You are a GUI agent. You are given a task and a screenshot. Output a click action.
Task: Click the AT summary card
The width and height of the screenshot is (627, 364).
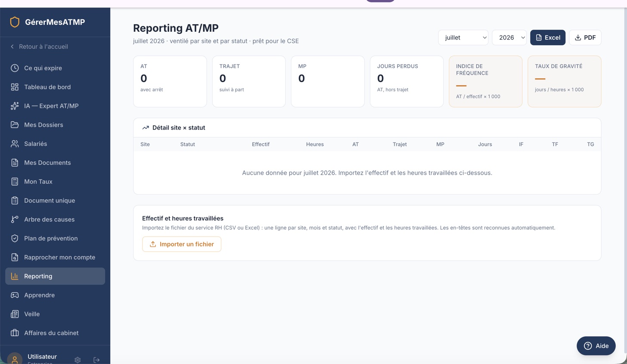coord(170,81)
